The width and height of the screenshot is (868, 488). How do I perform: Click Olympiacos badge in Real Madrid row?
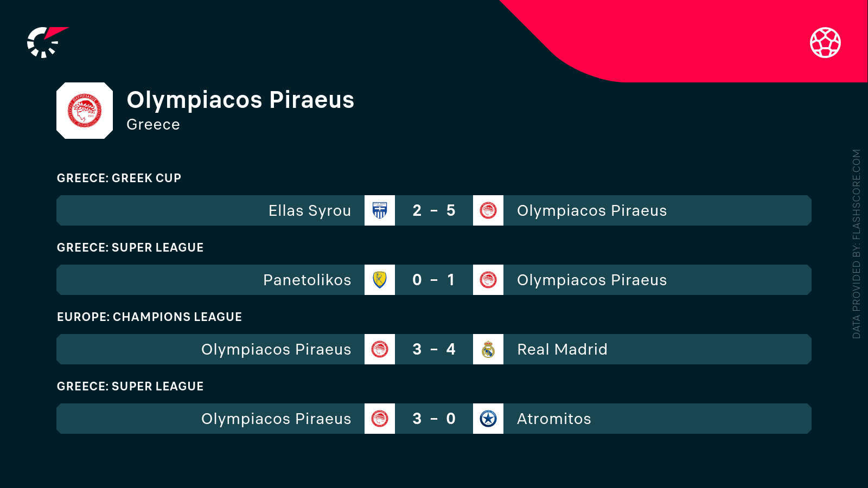pyautogui.click(x=380, y=349)
